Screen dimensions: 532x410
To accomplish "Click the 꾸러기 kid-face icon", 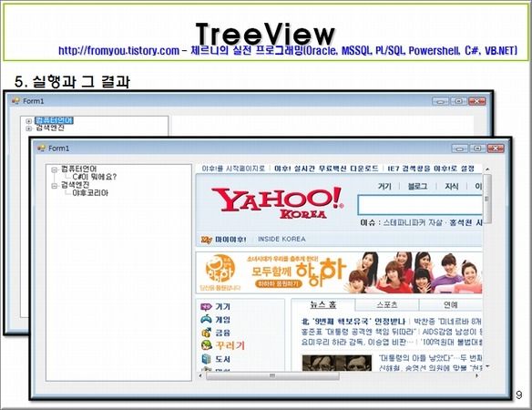I will pos(206,345).
